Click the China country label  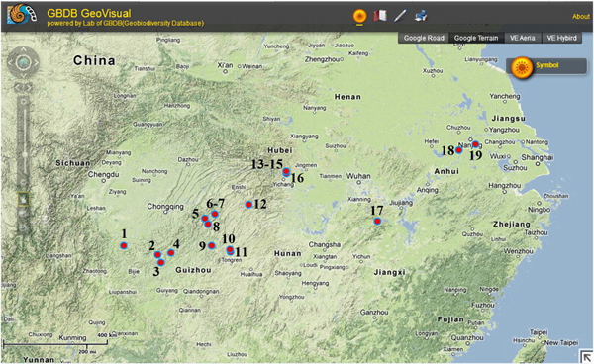click(94, 60)
